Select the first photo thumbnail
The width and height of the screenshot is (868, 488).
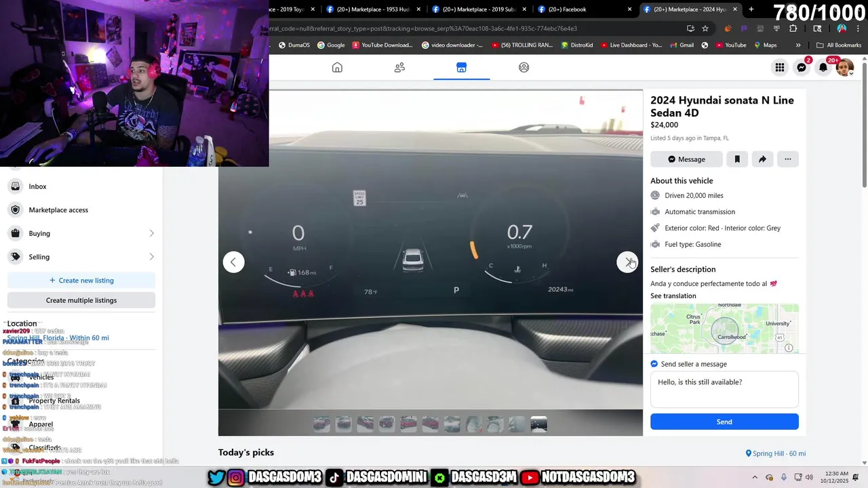tap(322, 424)
